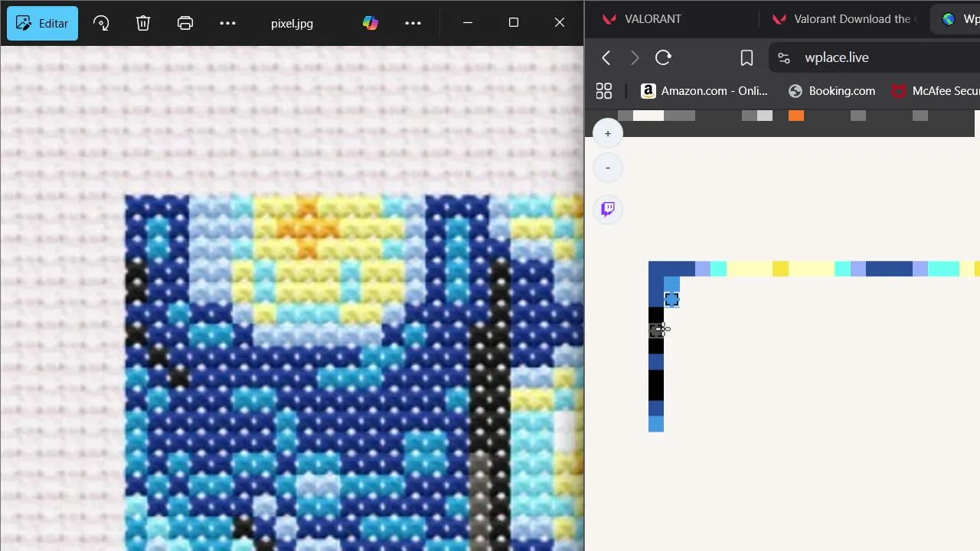Click the orange pixel on the wplace canvas
The width and height of the screenshot is (980, 551).
(x=796, y=116)
